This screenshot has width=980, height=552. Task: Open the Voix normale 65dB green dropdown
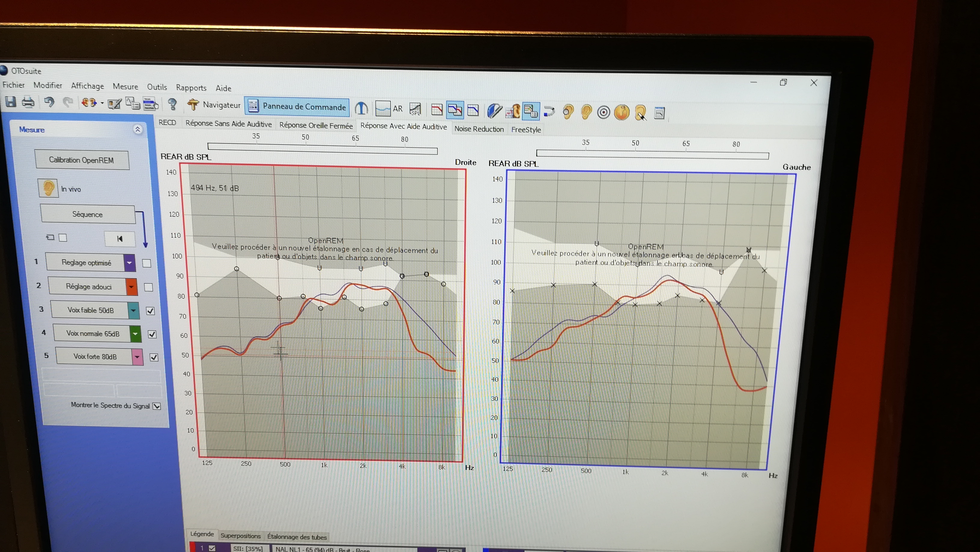coord(135,334)
